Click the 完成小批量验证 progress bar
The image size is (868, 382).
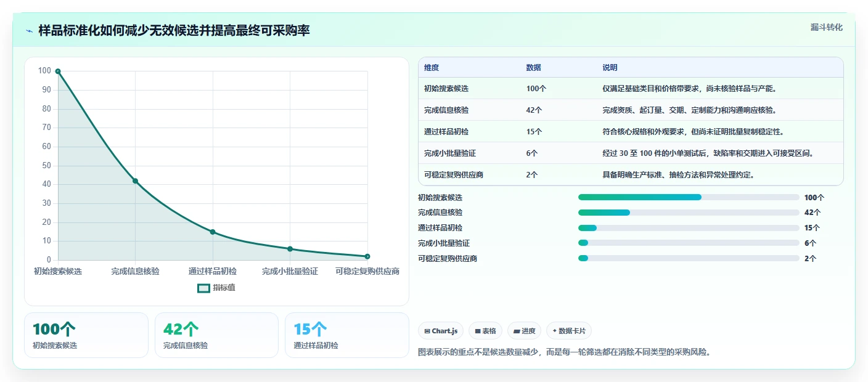(x=689, y=243)
